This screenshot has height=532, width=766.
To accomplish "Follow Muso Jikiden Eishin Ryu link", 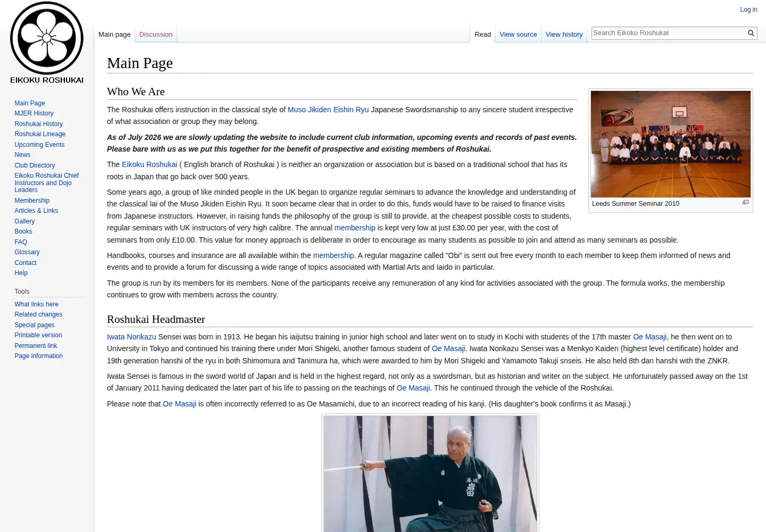I will (328, 110).
